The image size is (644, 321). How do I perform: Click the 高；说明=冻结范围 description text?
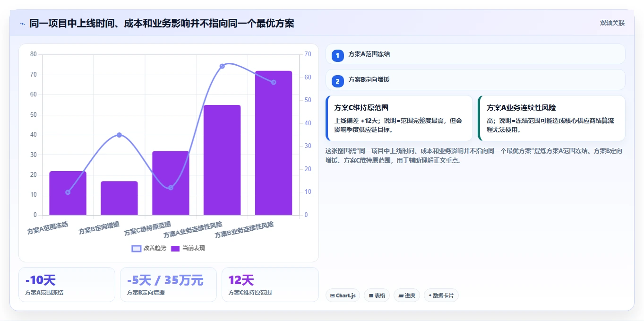pyautogui.click(x=550, y=125)
